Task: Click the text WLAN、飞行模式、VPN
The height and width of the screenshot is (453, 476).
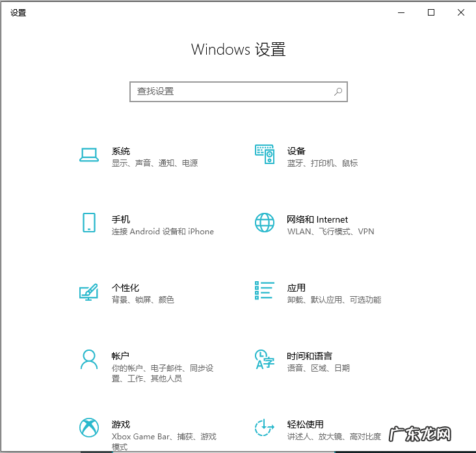Action: [330, 232]
